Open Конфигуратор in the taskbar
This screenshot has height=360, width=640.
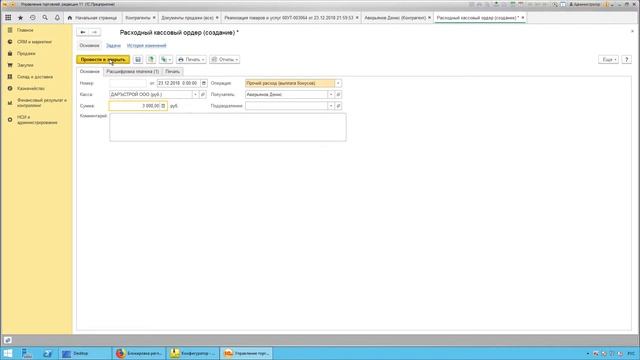pos(193,353)
